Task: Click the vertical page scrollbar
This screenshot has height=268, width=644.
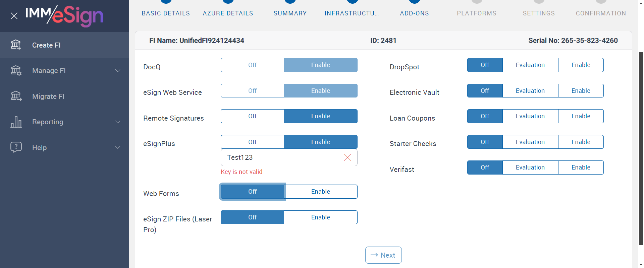Action: (641, 147)
